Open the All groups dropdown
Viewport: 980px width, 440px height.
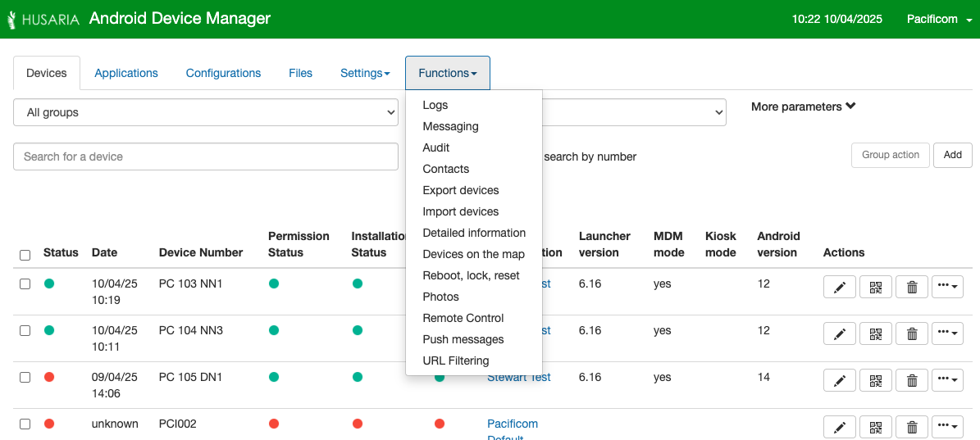[x=206, y=112]
